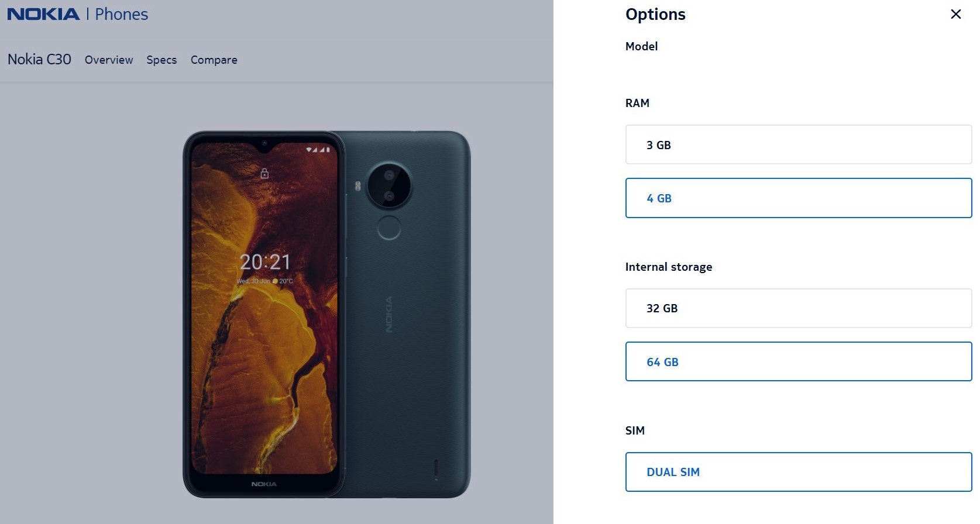Select 32 GB internal storage
980x524 pixels.
799,308
